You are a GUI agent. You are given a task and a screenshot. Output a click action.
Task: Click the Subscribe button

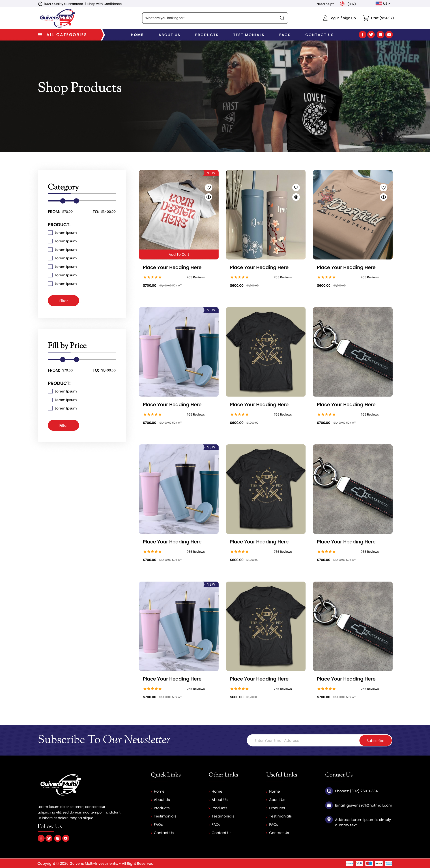pyautogui.click(x=375, y=740)
